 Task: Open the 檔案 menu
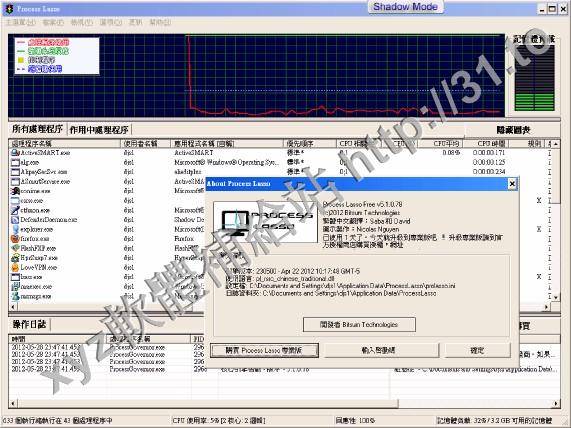[x=53, y=23]
